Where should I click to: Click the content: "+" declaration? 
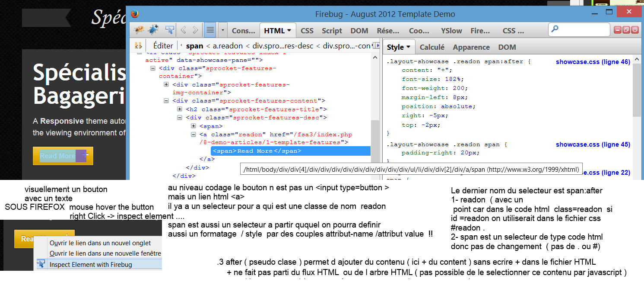[427, 70]
